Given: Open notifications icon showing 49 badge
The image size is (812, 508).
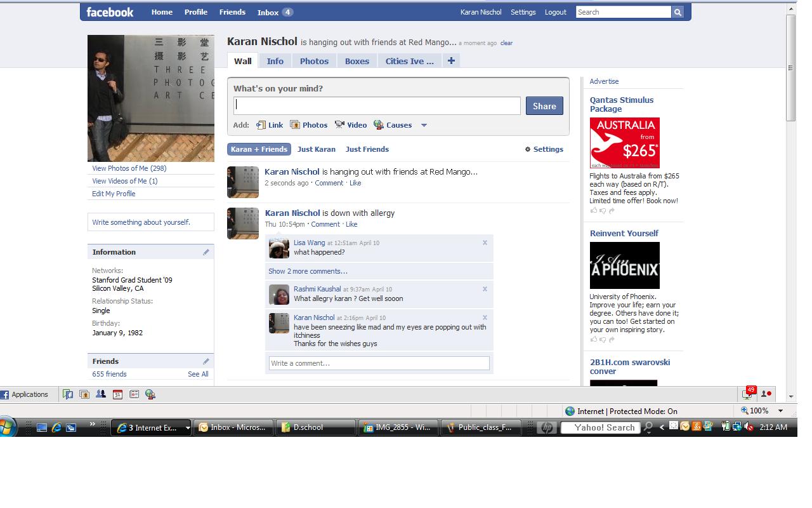Looking at the screenshot, I should [749, 394].
